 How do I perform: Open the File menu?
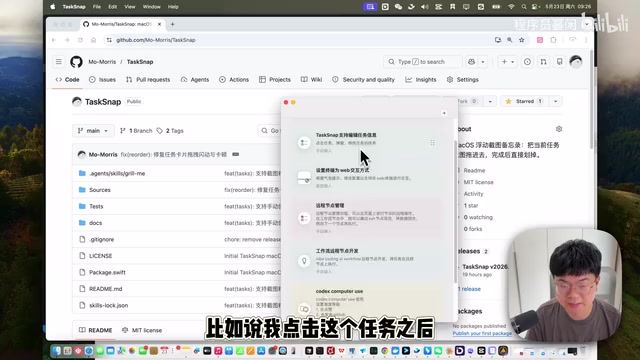coord(97,7)
